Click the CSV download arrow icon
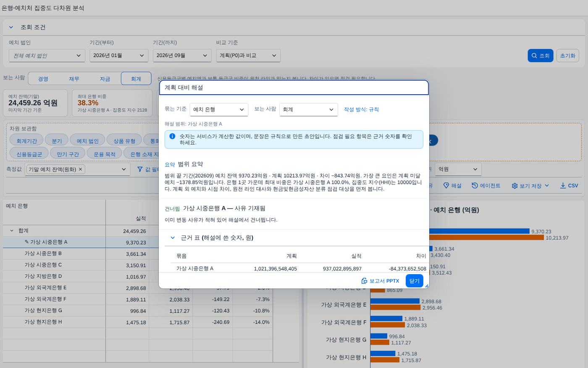The width and height of the screenshot is (588, 368). tap(563, 185)
